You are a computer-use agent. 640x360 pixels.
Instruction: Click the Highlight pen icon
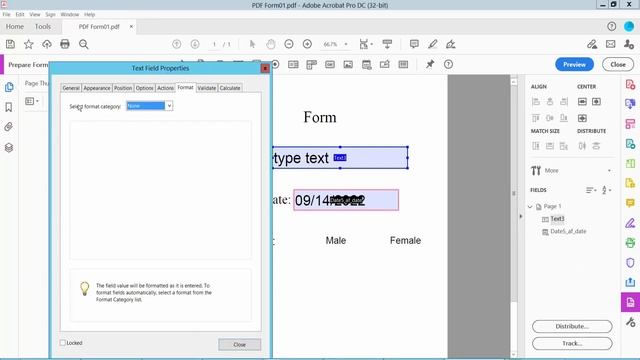[433, 44]
